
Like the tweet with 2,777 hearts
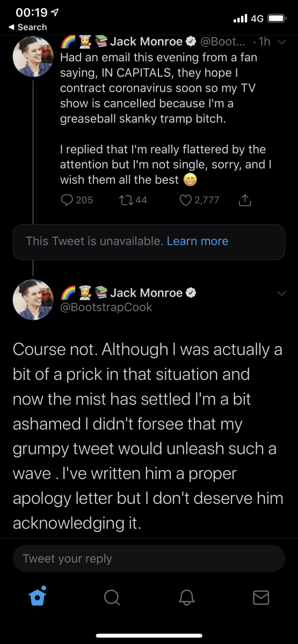[185, 200]
